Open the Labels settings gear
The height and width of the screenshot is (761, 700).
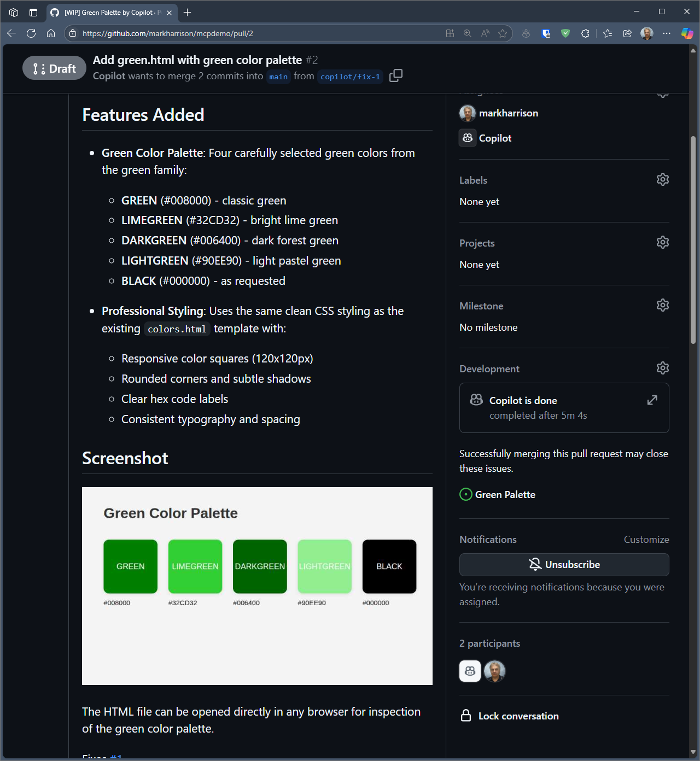click(x=662, y=180)
